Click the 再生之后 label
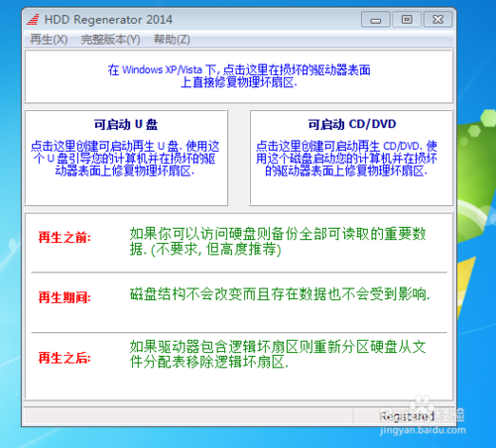This screenshot has height=448, width=496. tap(64, 358)
